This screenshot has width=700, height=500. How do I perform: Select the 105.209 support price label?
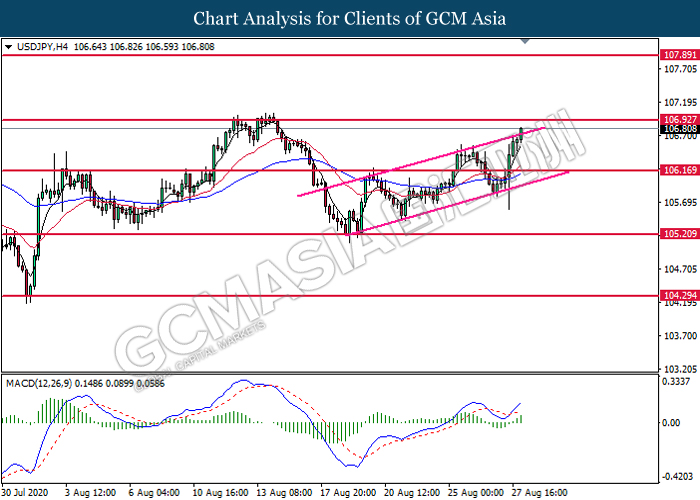679,233
